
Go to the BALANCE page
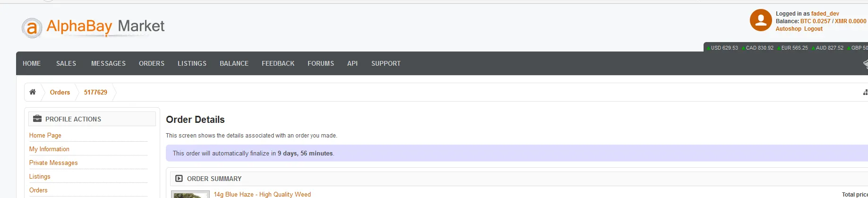pos(234,63)
